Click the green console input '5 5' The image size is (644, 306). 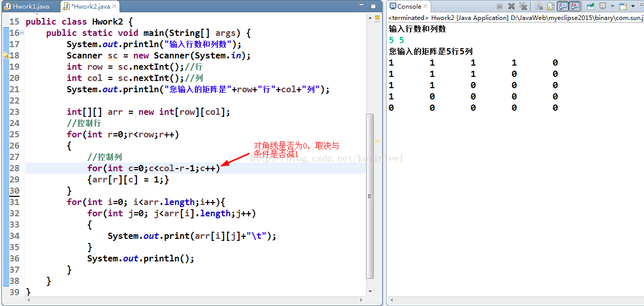pyautogui.click(x=397, y=40)
